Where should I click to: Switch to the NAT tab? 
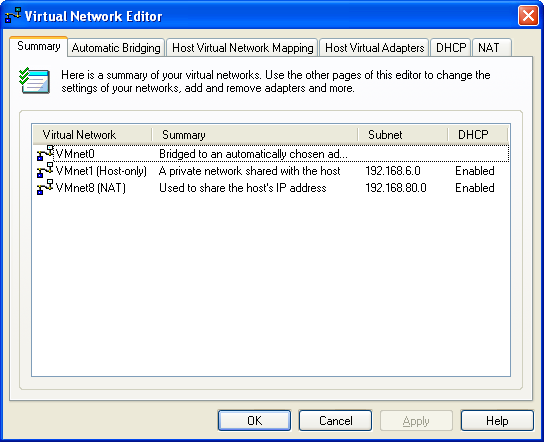pyautogui.click(x=491, y=48)
